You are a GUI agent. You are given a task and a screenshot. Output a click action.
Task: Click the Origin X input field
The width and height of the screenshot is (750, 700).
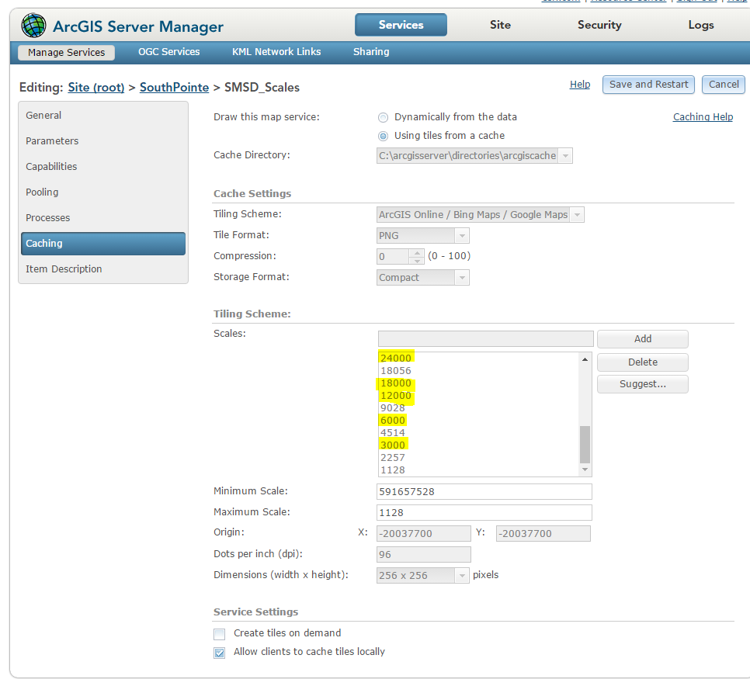(x=424, y=534)
